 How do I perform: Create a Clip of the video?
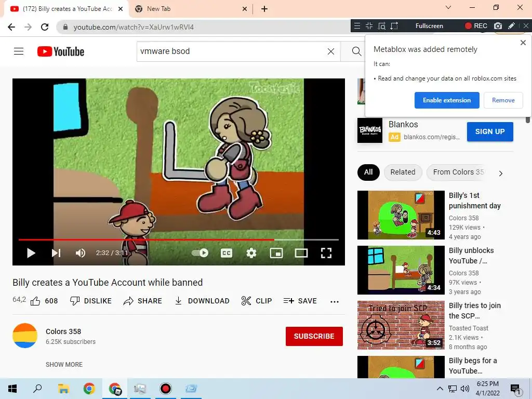click(x=257, y=301)
